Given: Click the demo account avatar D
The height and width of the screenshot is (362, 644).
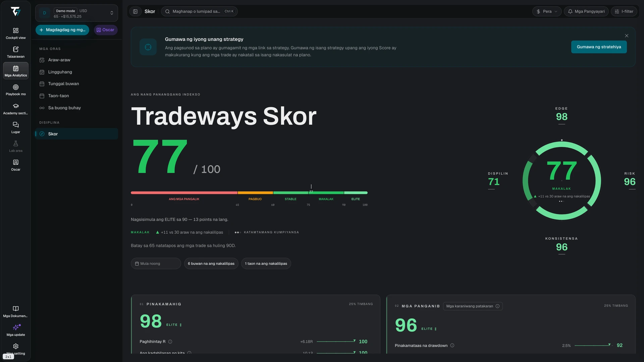Looking at the screenshot, I should (x=45, y=13).
